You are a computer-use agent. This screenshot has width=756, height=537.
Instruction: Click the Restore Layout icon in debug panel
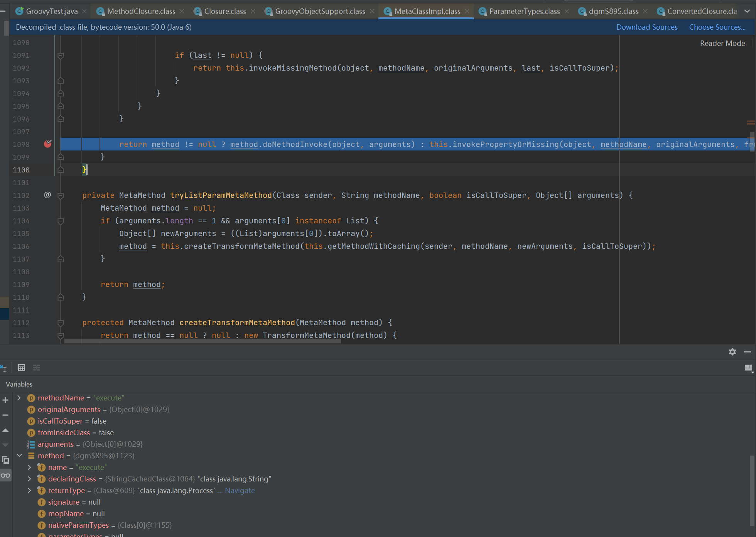[x=748, y=368]
